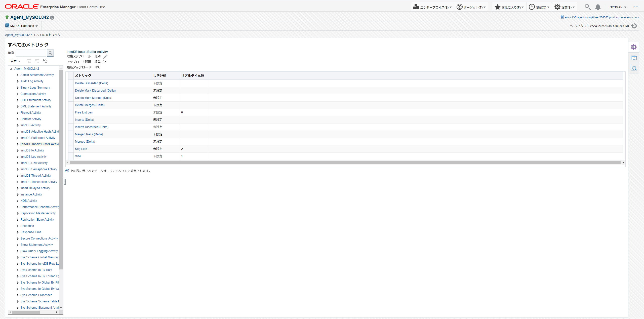Viewport: 644px width, 319px height.
Task: Click the tree hierarchy toolbar icon
Action: pos(45,61)
